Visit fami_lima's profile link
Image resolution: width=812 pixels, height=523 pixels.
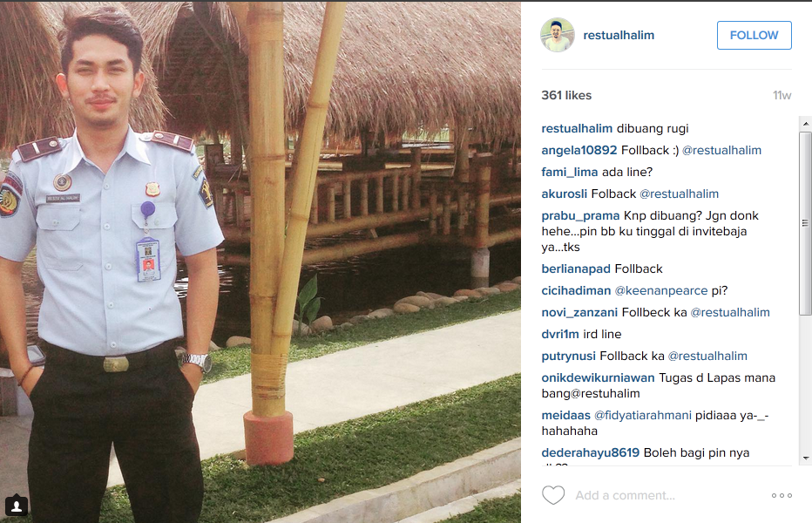(570, 172)
